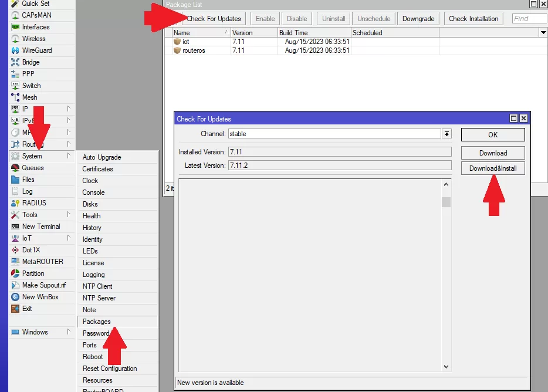548x392 pixels.
Task: Click the New Terminal icon
Action: (15, 227)
